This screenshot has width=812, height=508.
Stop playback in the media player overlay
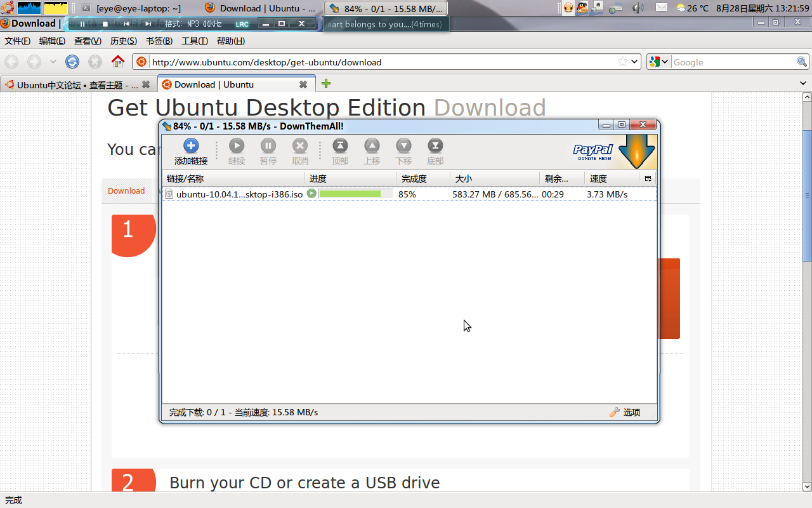[105, 23]
